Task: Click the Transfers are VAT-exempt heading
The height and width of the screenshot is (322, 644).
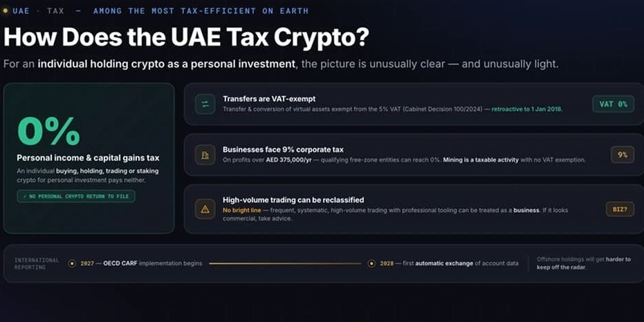Action: pos(269,99)
